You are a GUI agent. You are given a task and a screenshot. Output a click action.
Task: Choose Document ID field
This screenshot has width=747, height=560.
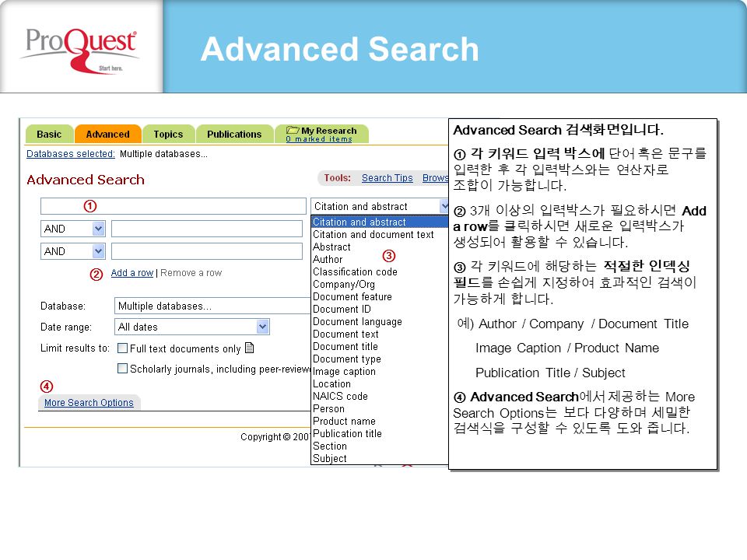click(380, 309)
